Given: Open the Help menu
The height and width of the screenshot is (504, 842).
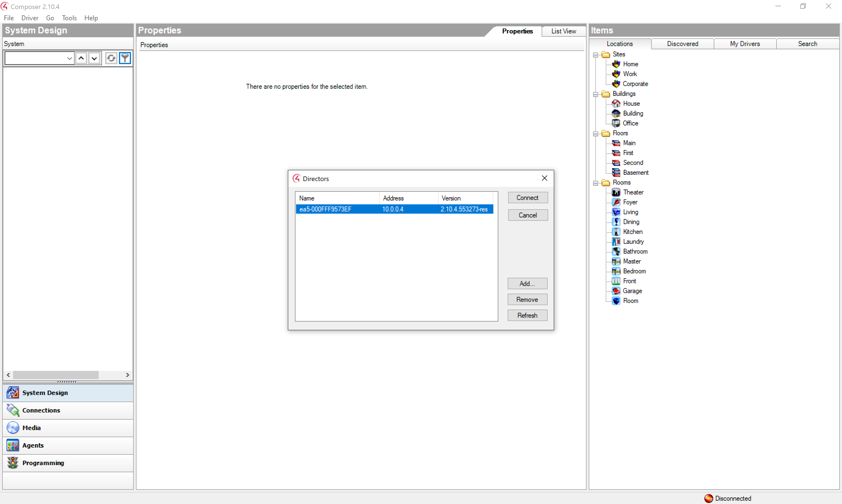Looking at the screenshot, I should [x=91, y=18].
